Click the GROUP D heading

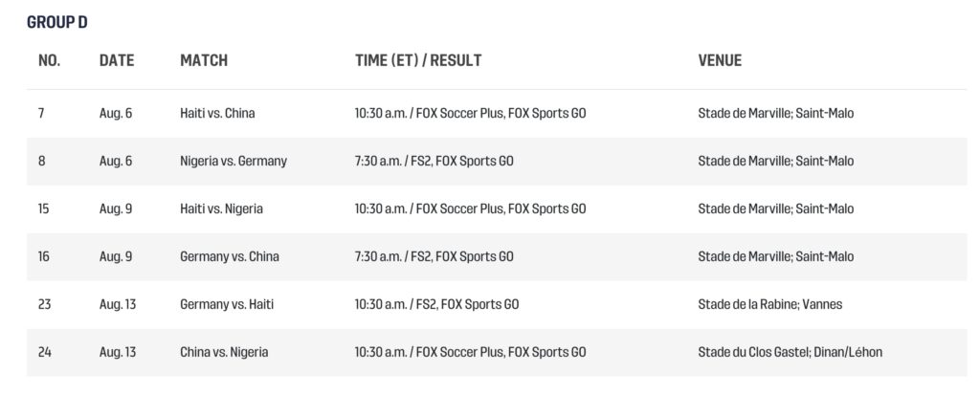coord(57,22)
